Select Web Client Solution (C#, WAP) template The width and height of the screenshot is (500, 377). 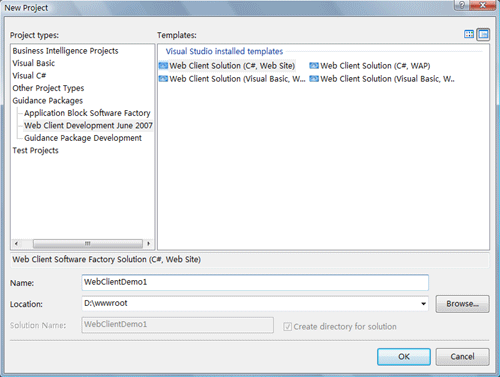(x=375, y=66)
